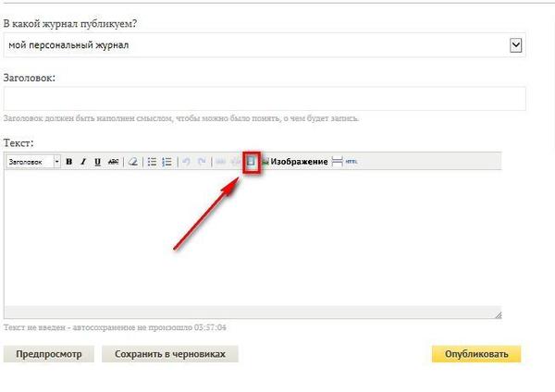
Task: Click the Предпросмотр button
Action: click(49, 354)
